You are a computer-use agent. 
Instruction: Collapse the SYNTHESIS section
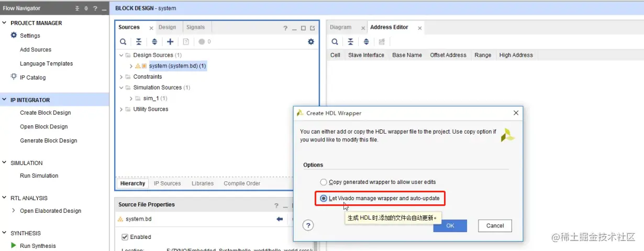[5, 233]
